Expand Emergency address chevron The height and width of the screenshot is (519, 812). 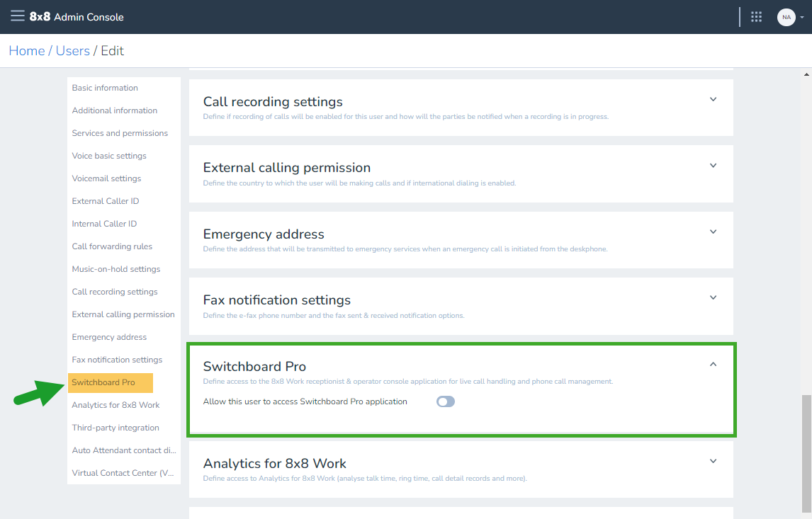(x=713, y=232)
